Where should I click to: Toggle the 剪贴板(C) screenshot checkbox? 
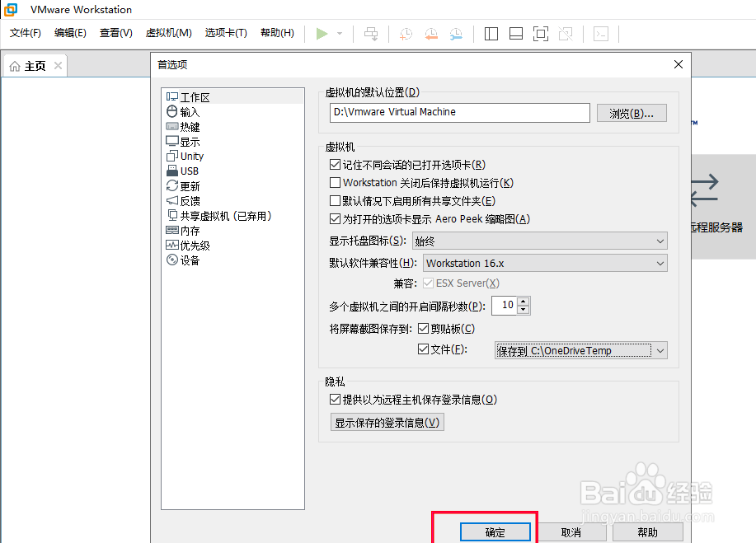coord(423,329)
